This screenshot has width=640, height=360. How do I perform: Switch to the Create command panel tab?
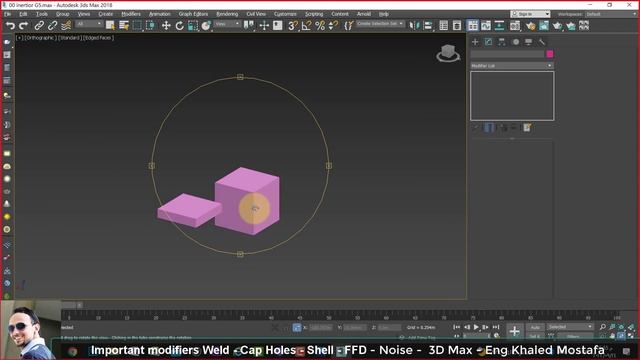coord(475,42)
